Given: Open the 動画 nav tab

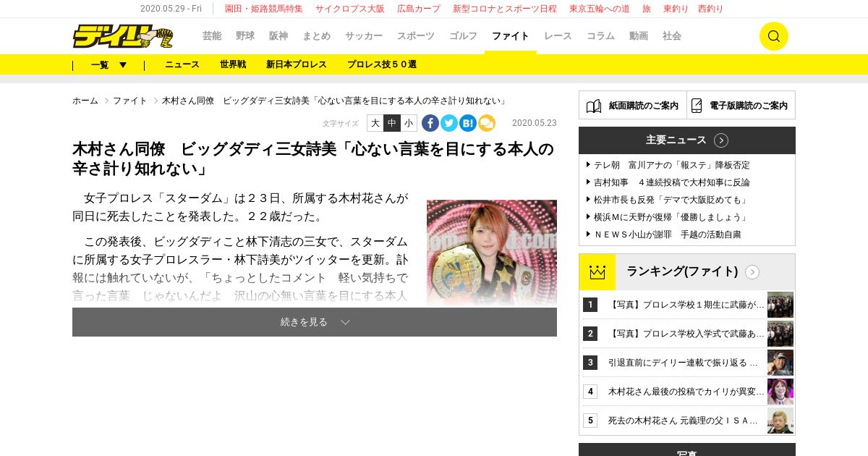Looking at the screenshot, I should pyautogui.click(x=639, y=36).
